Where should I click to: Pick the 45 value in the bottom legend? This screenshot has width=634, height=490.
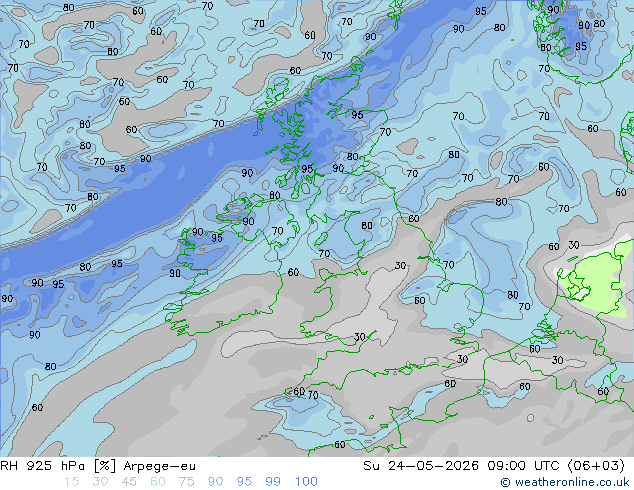(x=129, y=482)
